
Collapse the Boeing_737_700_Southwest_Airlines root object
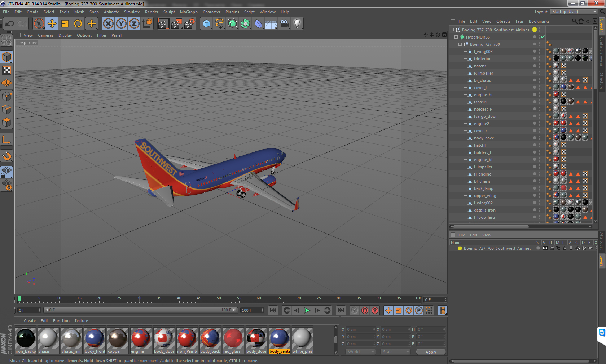452,30
